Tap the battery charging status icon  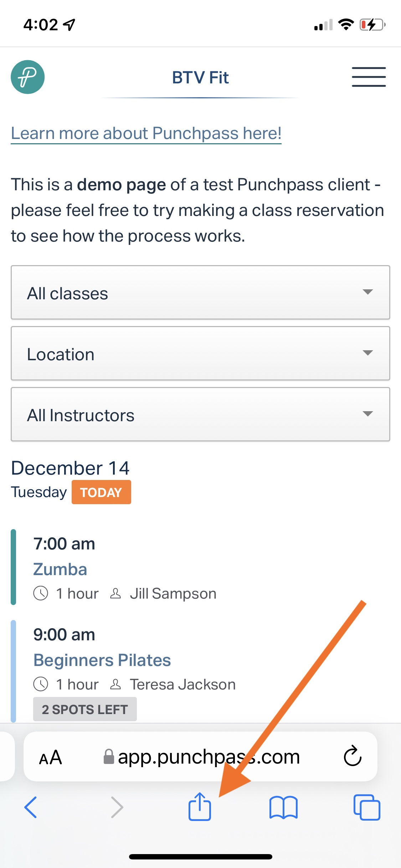(372, 25)
